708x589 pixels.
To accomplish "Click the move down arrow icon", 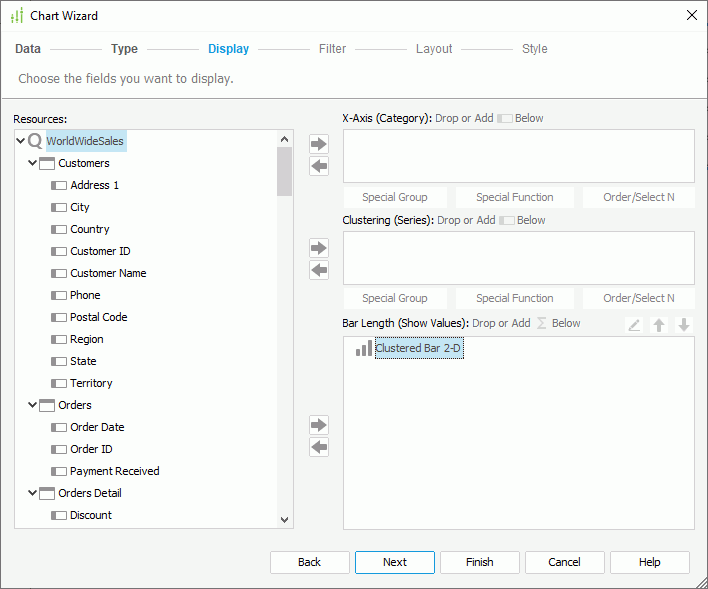I will click(x=684, y=325).
